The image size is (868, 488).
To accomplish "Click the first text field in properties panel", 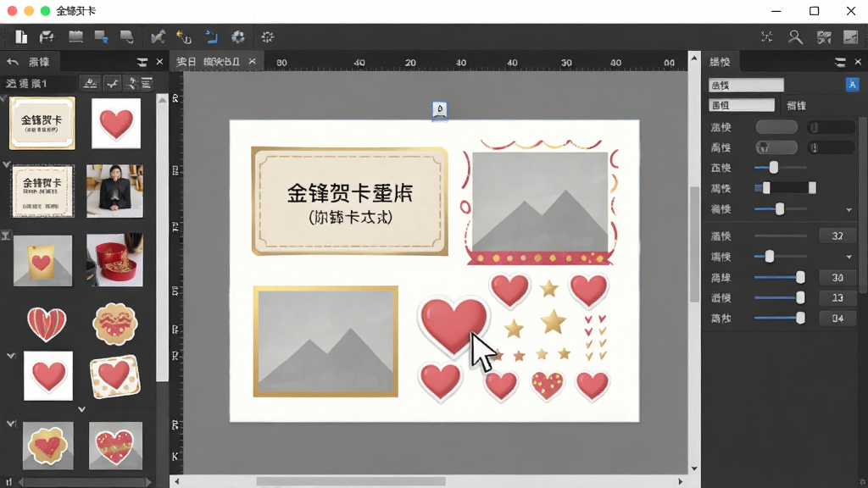I will [x=746, y=85].
